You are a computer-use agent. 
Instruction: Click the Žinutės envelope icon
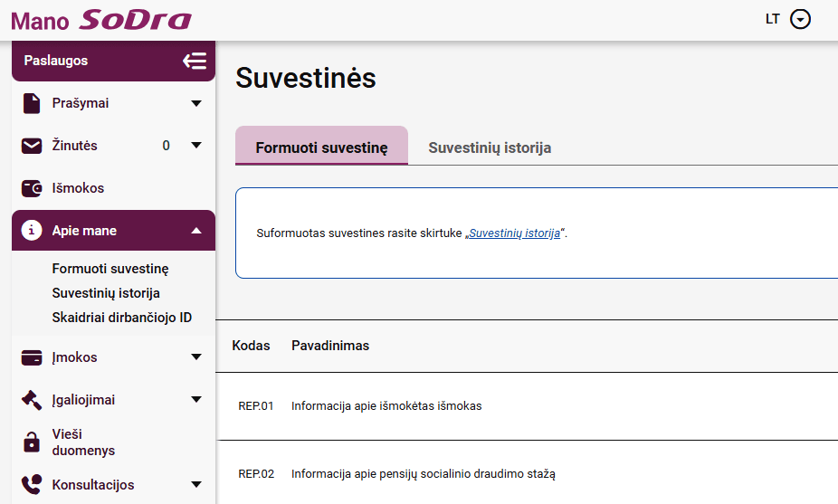tap(32, 146)
